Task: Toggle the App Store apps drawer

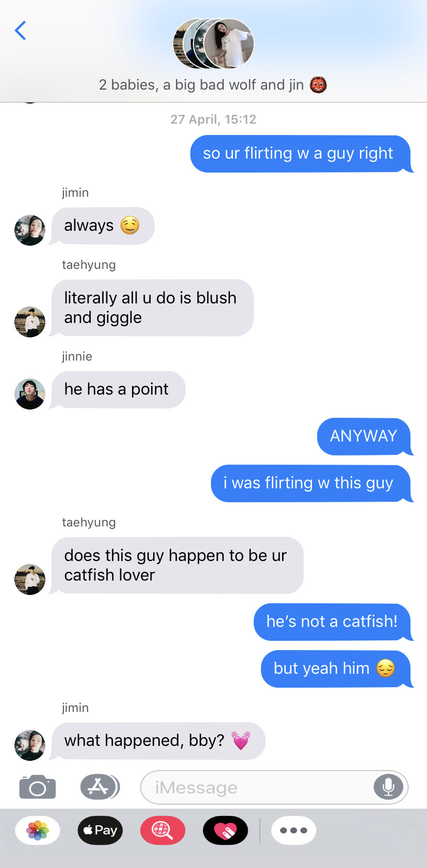Action: pyautogui.click(x=100, y=787)
